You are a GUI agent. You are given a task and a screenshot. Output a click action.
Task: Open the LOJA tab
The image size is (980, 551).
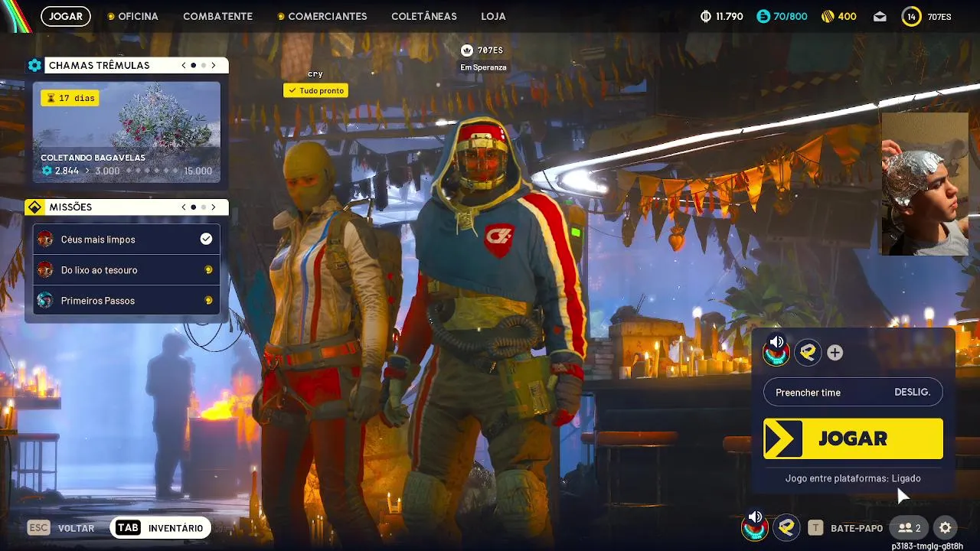tap(493, 16)
